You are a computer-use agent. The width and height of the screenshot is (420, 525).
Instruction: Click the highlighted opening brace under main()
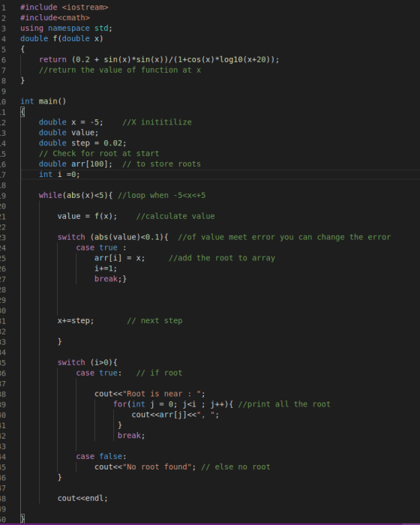(x=22, y=112)
